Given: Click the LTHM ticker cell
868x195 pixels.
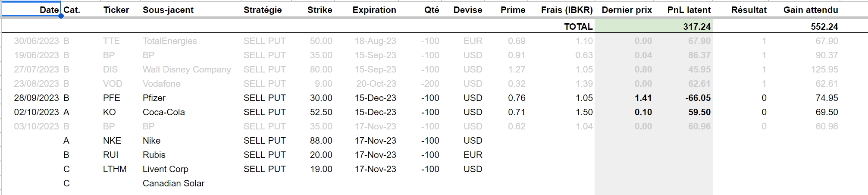Looking at the screenshot, I should tap(115, 169).
